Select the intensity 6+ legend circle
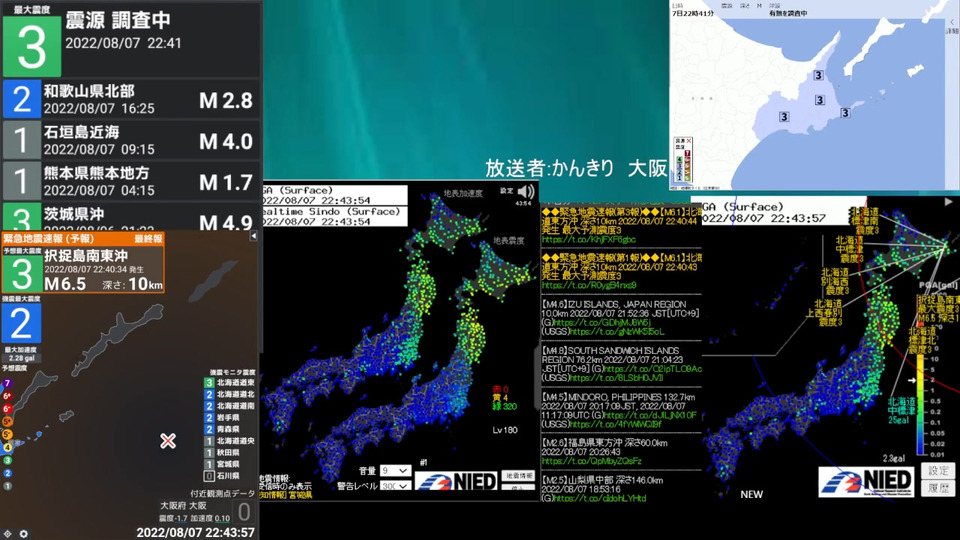 pyautogui.click(x=7, y=396)
